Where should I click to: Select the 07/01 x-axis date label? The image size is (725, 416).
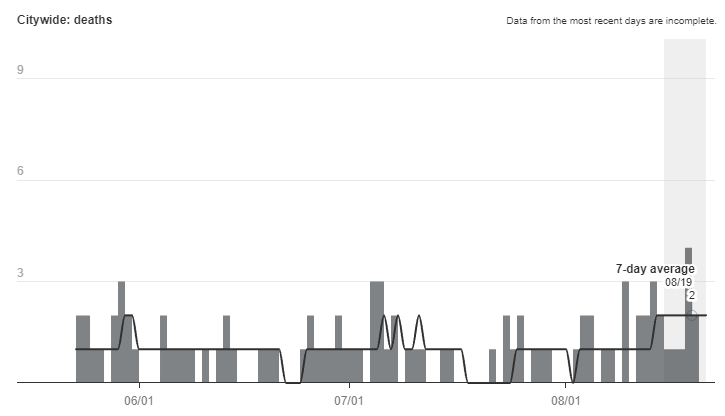(349, 400)
